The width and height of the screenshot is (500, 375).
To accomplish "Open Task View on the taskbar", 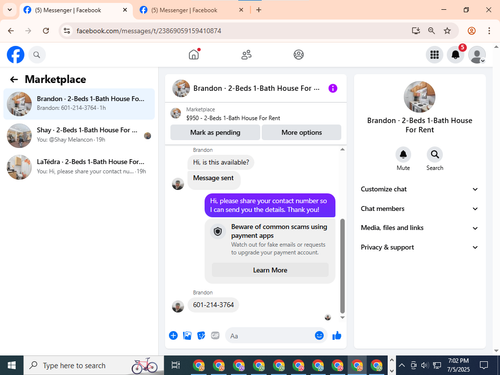I will tap(176, 366).
